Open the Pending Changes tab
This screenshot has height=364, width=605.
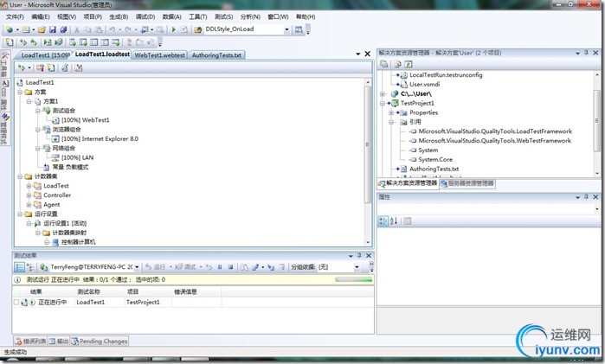(x=100, y=342)
